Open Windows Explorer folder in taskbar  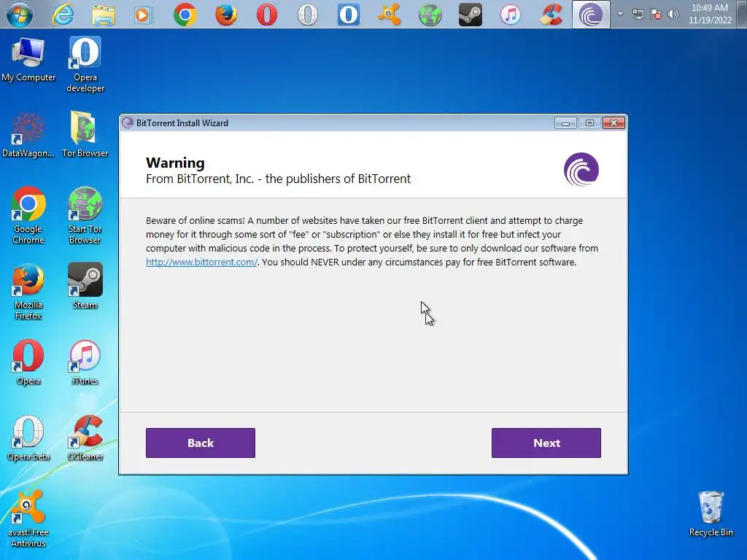104,15
